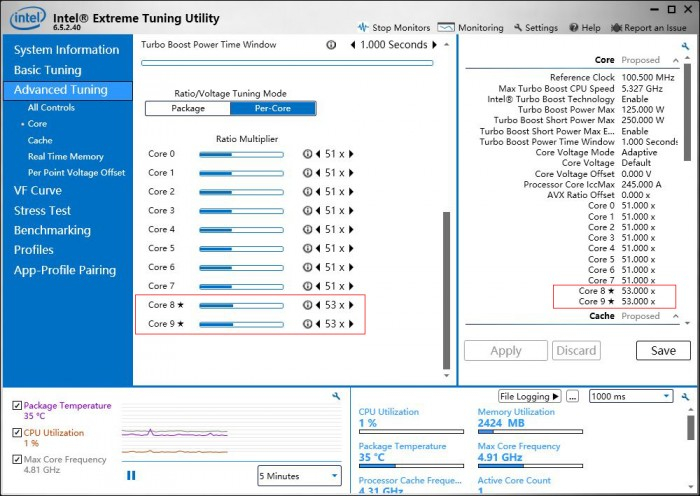The width and height of the screenshot is (700, 496).
Task: Open Stress Test in the sidebar
Action: click(42, 211)
